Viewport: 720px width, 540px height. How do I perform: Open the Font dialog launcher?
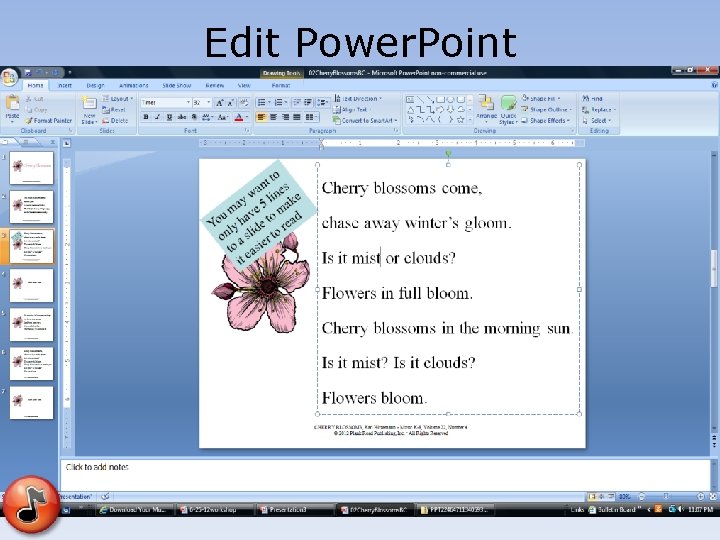pyautogui.click(x=247, y=131)
